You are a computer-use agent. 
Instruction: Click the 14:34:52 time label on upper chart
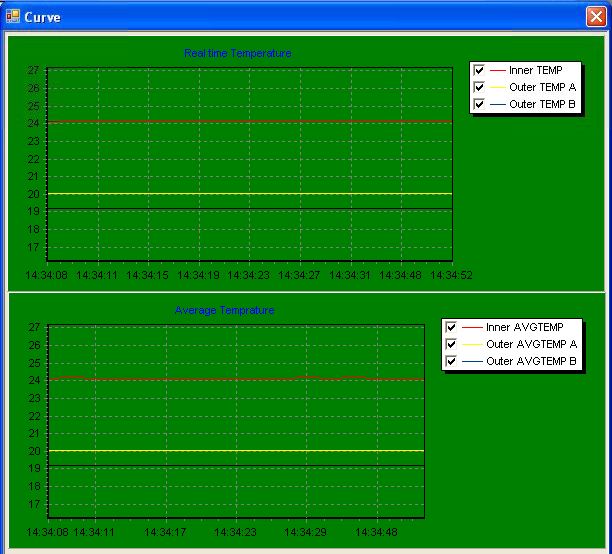point(452,274)
